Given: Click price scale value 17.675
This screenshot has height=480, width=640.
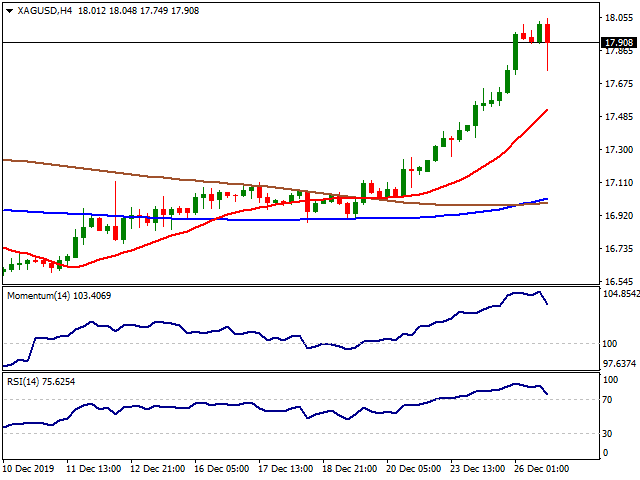Looking at the screenshot, I should 619,84.
